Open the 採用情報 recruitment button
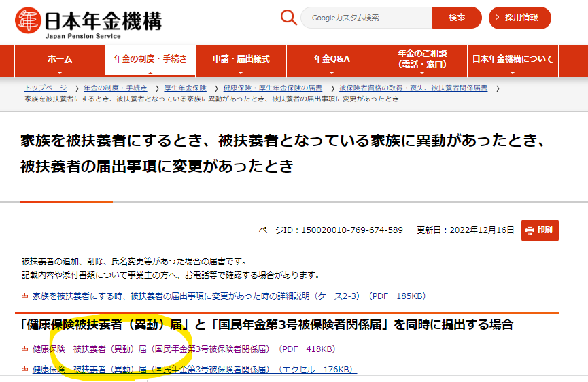Image resolution: width=588 pixels, height=382 pixels. pyautogui.click(x=520, y=18)
